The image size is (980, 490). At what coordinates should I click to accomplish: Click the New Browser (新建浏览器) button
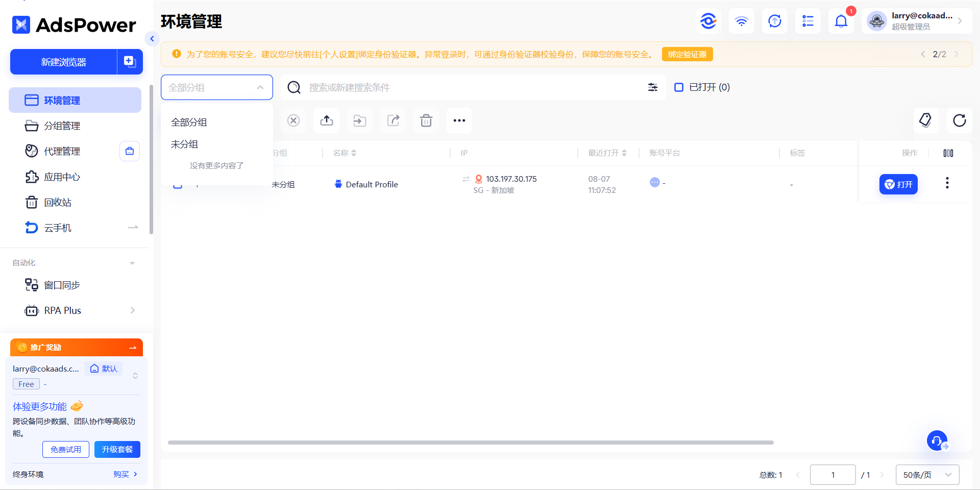pos(64,62)
